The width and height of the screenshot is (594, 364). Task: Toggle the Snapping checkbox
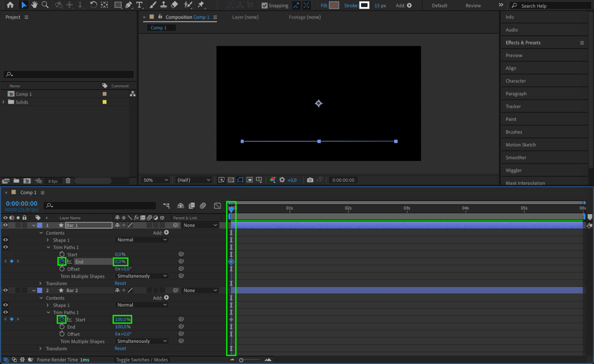pos(264,5)
